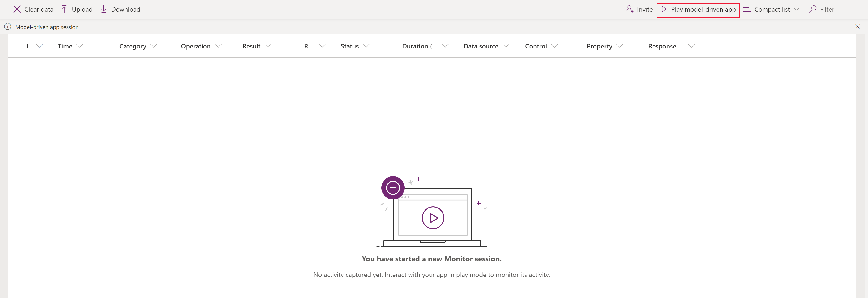Click the play button on the monitor graphic
Screen dimensions: 868x298
[433, 218]
